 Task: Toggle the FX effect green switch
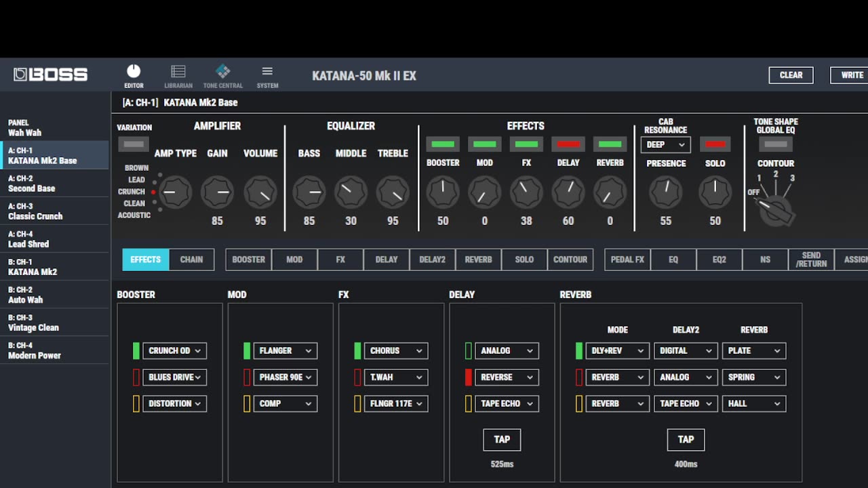click(526, 144)
